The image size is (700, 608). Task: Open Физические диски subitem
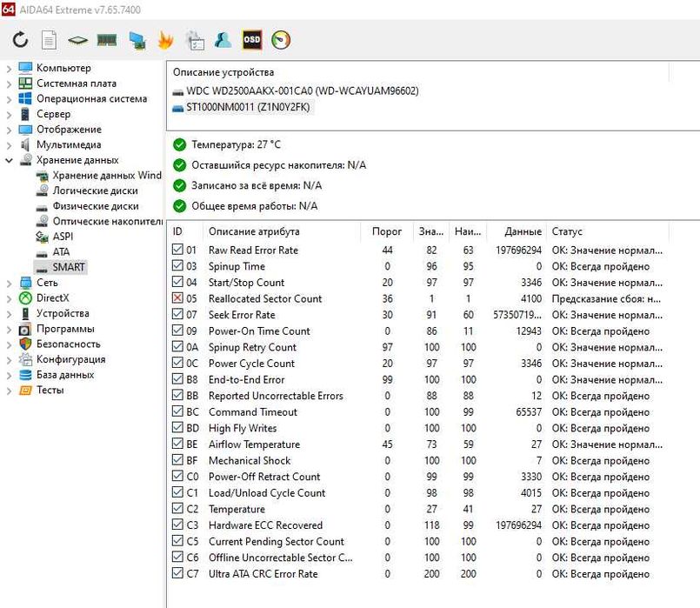[x=96, y=206]
